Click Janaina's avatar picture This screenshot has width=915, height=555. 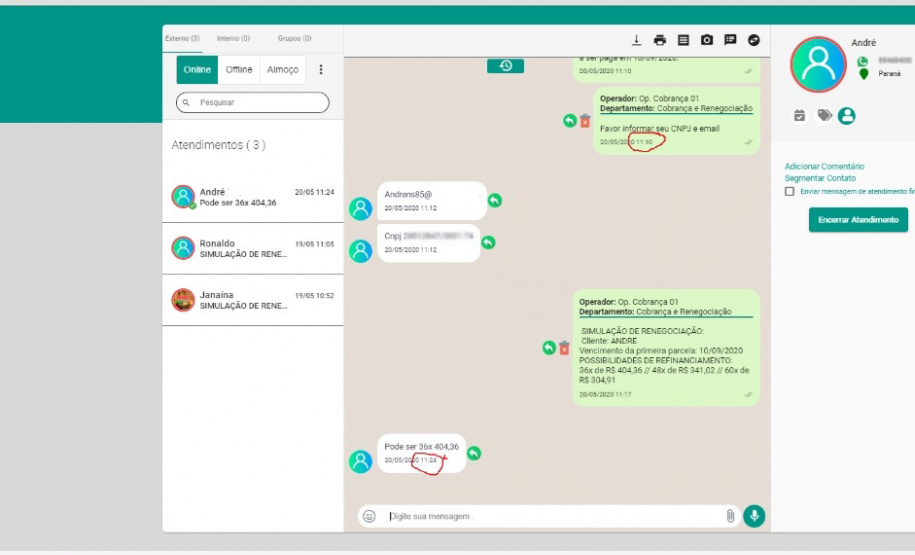[x=183, y=300]
